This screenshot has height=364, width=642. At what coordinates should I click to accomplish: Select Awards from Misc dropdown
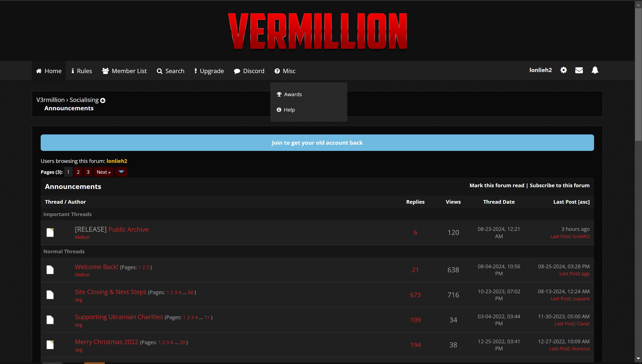pyautogui.click(x=293, y=94)
